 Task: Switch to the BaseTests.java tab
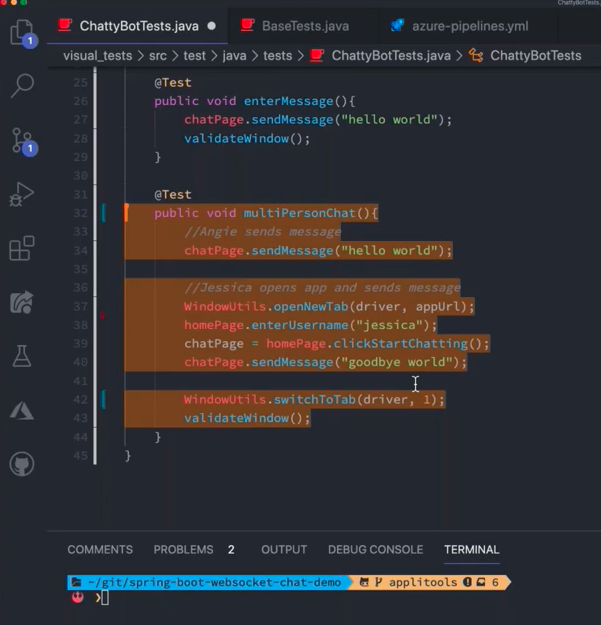[301, 25]
